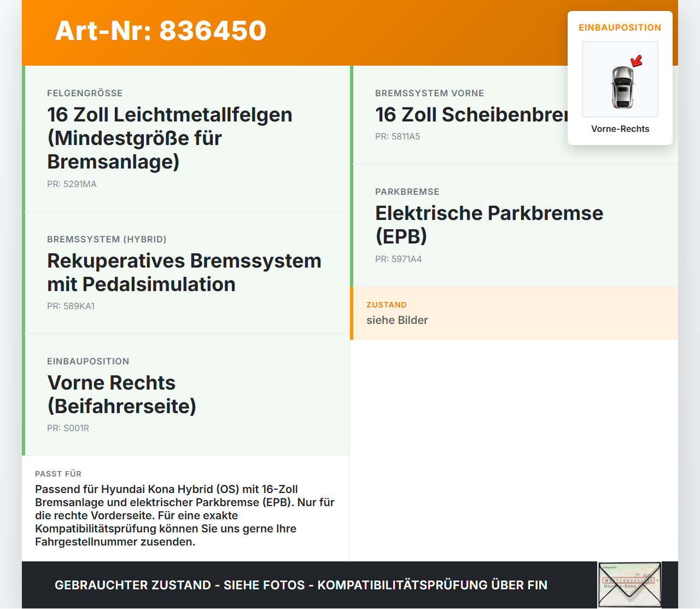Click the Vorne-Rechts caption label
The height and width of the screenshot is (609, 700).
(x=620, y=129)
